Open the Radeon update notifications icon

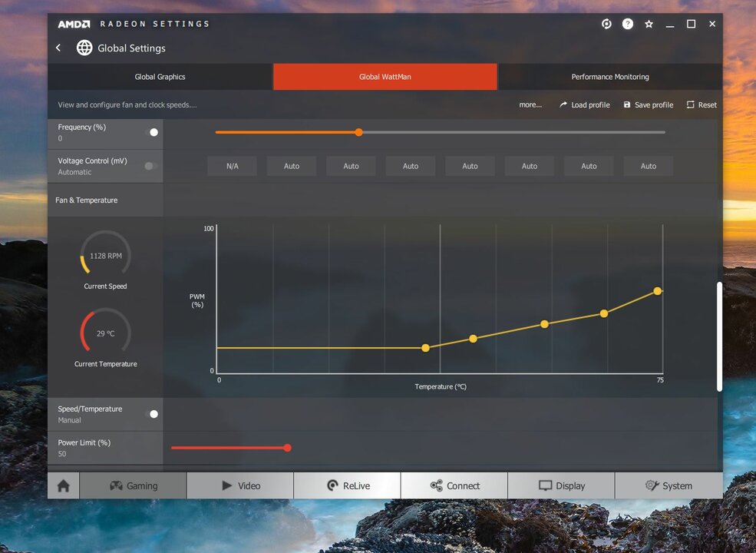point(606,24)
